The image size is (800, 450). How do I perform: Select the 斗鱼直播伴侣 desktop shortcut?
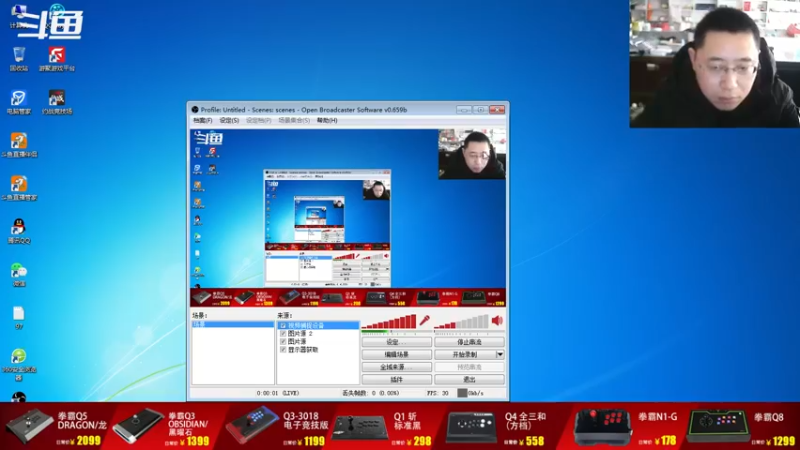19,145
